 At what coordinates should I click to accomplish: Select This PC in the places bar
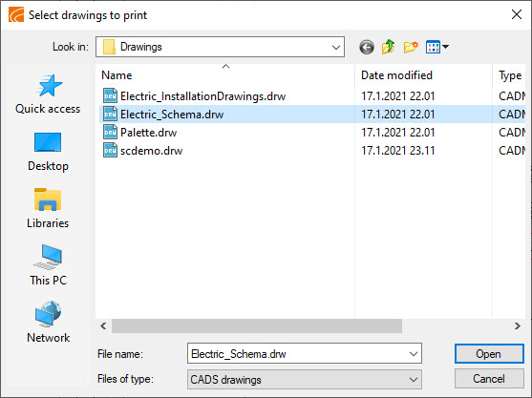[48, 265]
